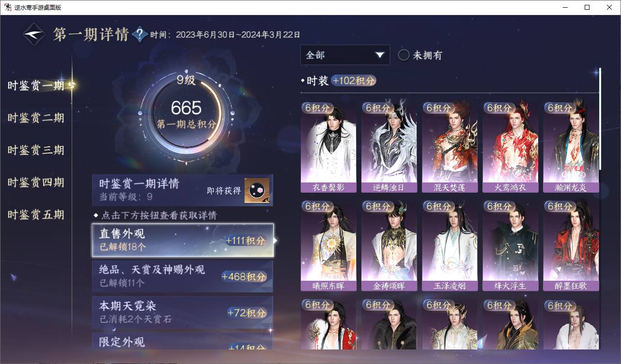Expand the 直售外观 details entry
The width and height of the screenshot is (621, 364).
(183, 240)
